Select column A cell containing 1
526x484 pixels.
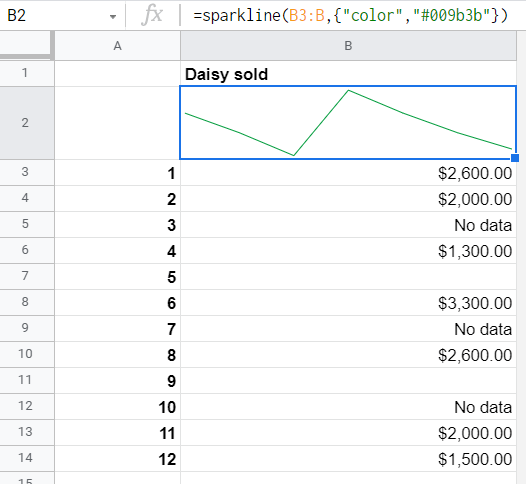click(x=117, y=172)
